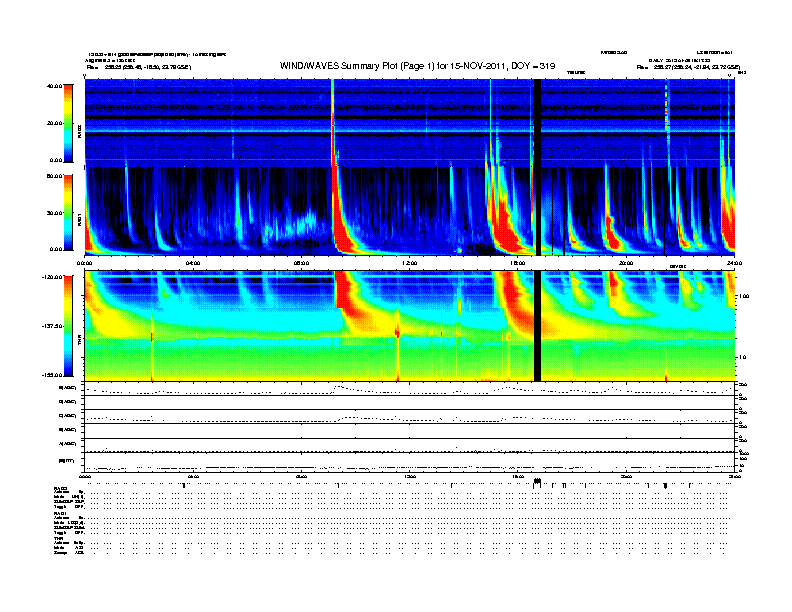Click the 30.00 color scale label
The width and height of the screenshot is (792, 612).
tap(54, 213)
